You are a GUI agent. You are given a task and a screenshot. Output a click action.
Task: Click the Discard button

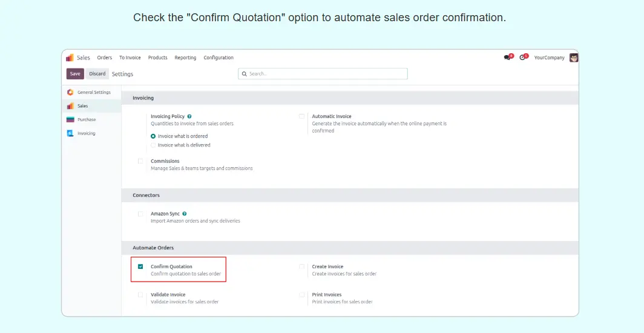[97, 74]
